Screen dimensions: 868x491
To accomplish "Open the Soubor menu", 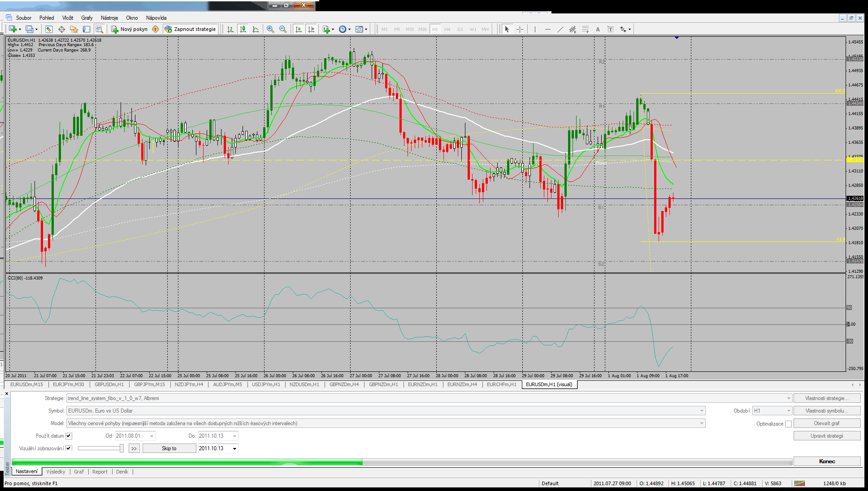I will coord(24,18).
